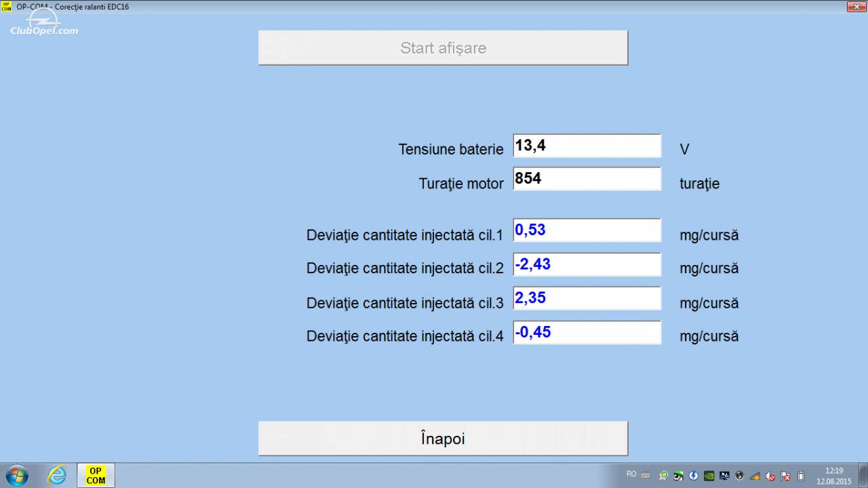868x488 pixels.
Task: Open the NVIDIA tray icon
Action: pyautogui.click(x=709, y=476)
